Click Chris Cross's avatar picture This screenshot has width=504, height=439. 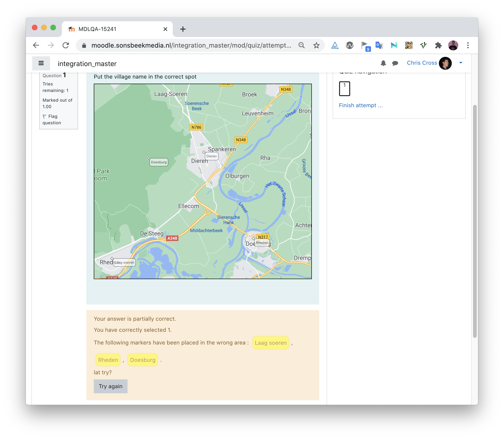(x=445, y=63)
